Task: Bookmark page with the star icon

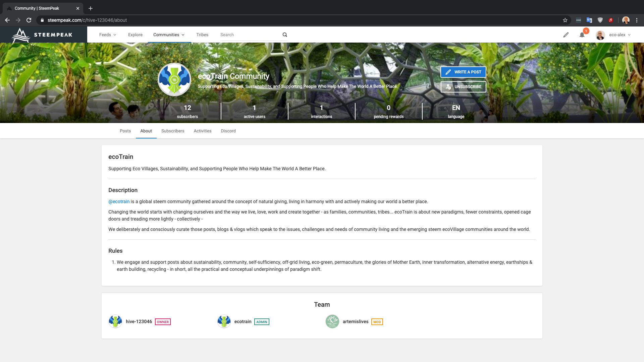Action: [565, 20]
